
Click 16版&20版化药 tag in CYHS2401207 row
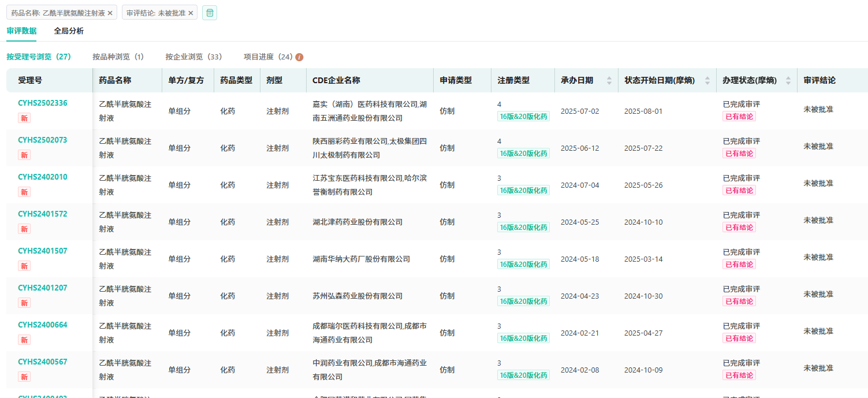pyautogui.click(x=523, y=302)
